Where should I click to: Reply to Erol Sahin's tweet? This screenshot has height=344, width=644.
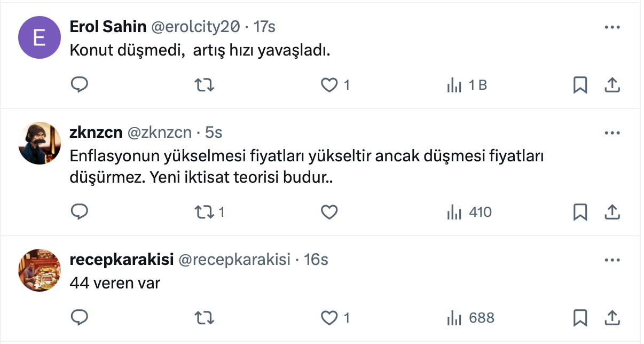pyautogui.click(x=80, y=85)
